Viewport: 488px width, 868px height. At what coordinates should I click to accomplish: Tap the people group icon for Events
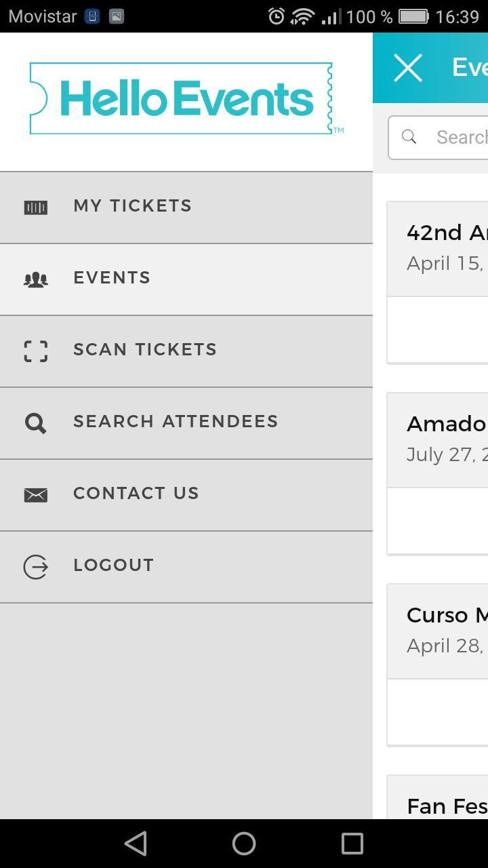pyautogui.click(x=36, y=279)
